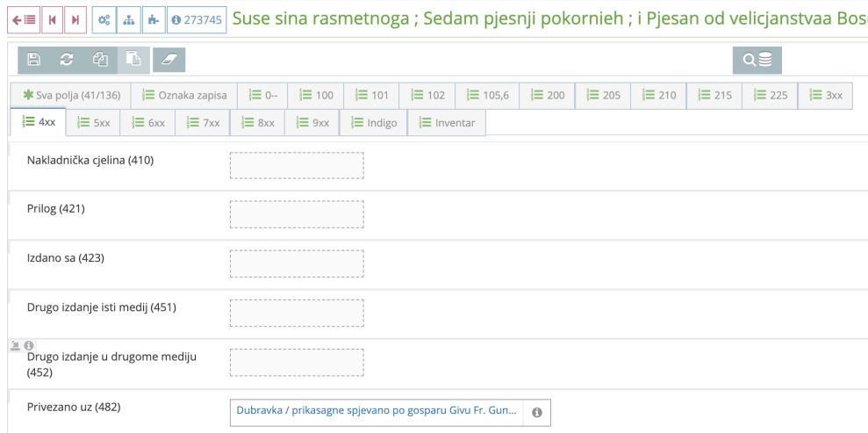Viewport: 868px width, 433px height.
Task: Select the 100 tab
Action: click(316, 95)
